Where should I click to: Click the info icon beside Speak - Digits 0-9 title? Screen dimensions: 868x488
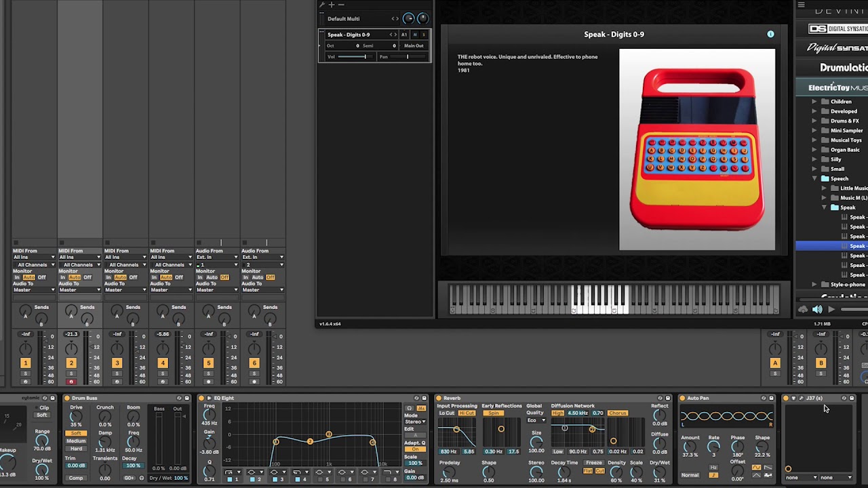[770, 34]
